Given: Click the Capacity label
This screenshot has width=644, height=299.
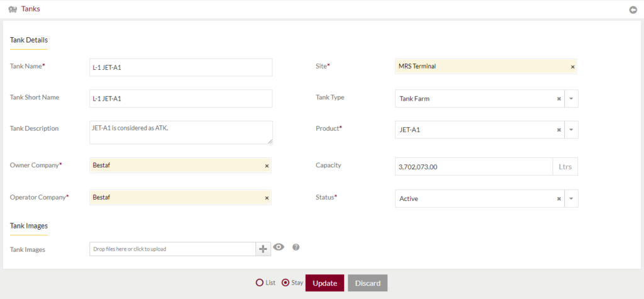Looking at the screenshot, I should click(328, 165).
